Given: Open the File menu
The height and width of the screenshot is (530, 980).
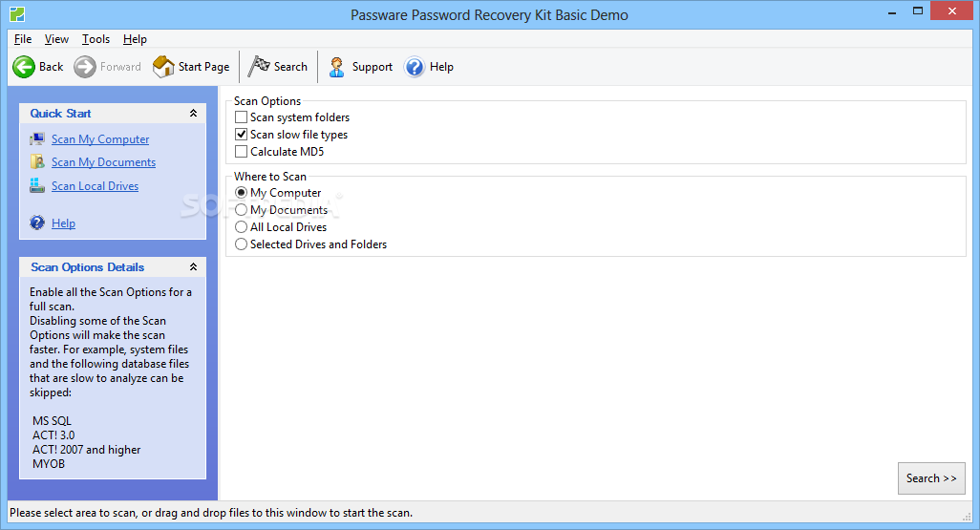Looking at the screenshot, I should click(23, 39).
